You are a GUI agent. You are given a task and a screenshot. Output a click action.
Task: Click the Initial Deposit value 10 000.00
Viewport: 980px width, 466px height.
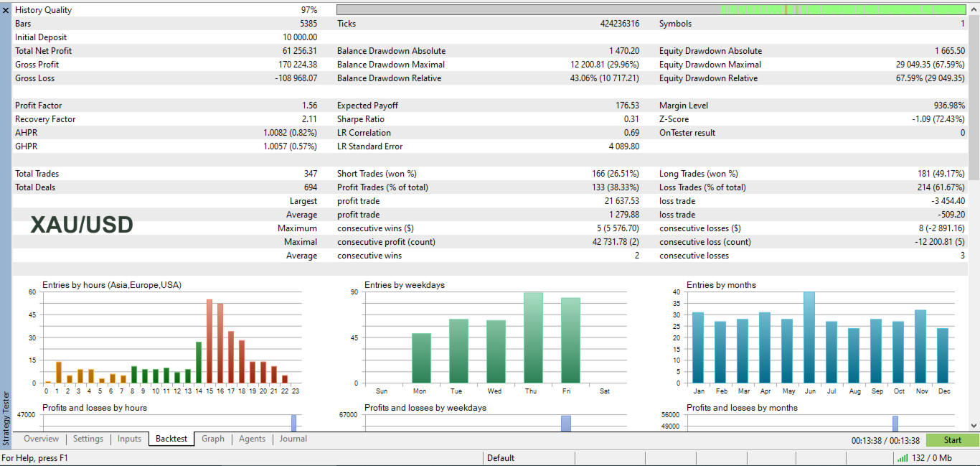click(300, 37)
